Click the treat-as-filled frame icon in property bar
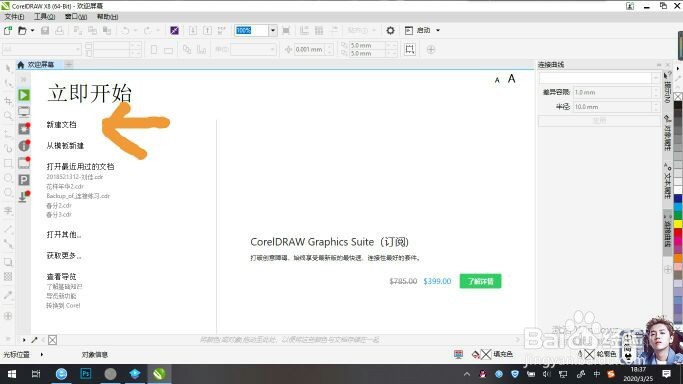Image resolution: width=683 pixels, height=384 pixels. click(x=410, y=50)
